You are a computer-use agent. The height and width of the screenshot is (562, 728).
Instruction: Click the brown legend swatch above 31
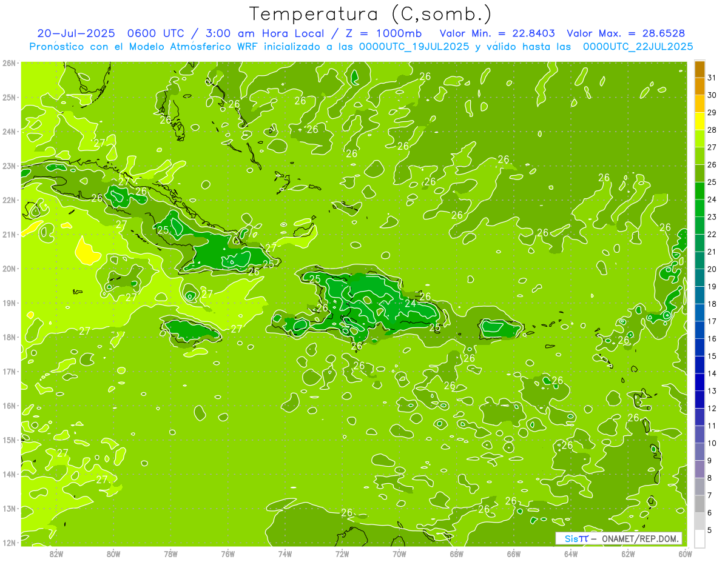pyautogui.click(x=699, y=69)
